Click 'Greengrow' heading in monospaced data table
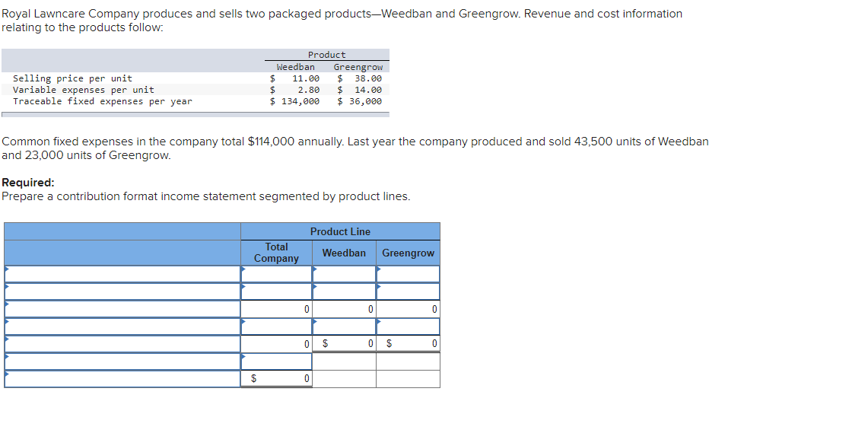 358,67
